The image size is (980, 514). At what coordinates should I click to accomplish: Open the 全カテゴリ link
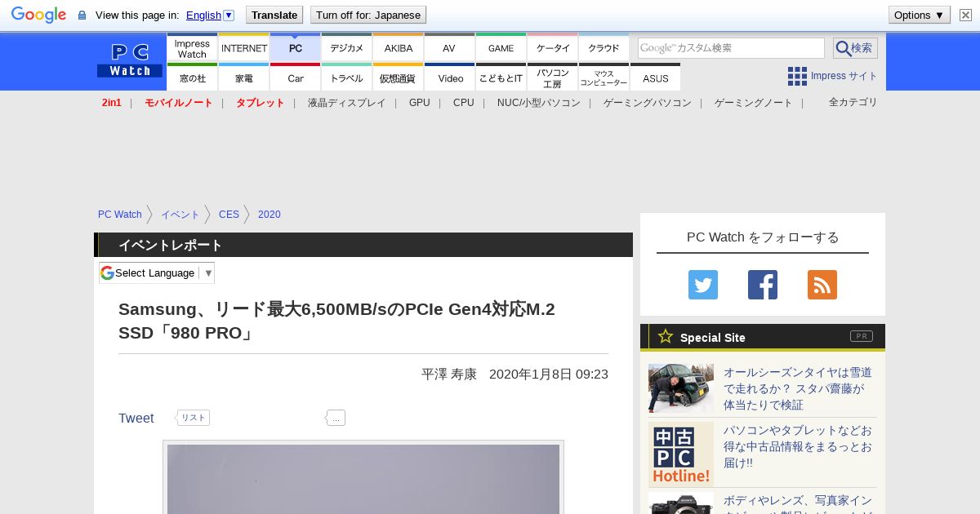pyautogui.click(x=853, y=102)
